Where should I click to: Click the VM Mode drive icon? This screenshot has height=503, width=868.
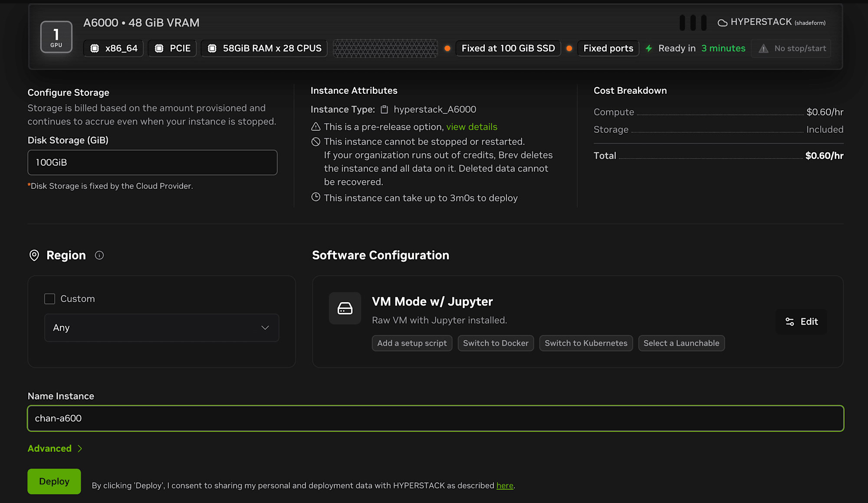pyautogui.click(x=345, y=308)
